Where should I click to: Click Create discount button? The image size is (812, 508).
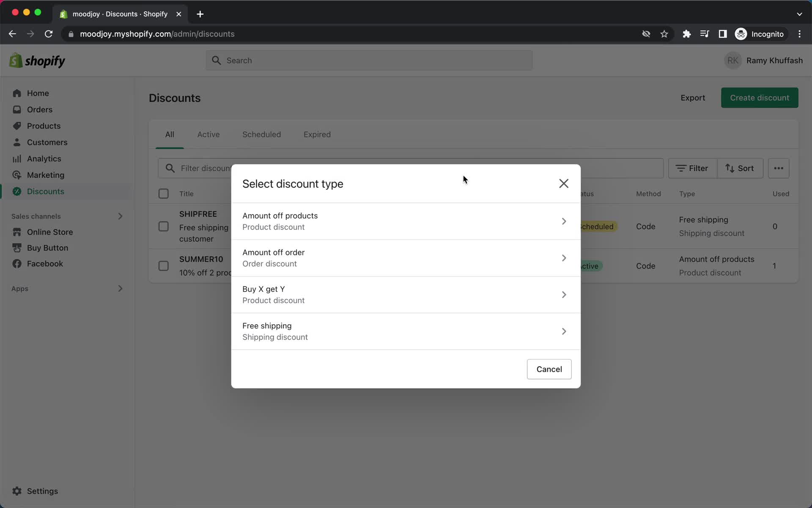(760, 97)
